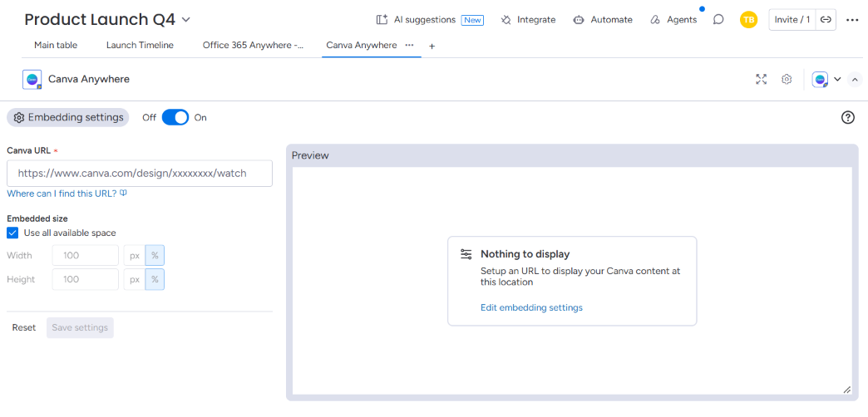Switch to the Main table tab
Image resolution: width=868 pixels, height=417 pixels.
56,46
